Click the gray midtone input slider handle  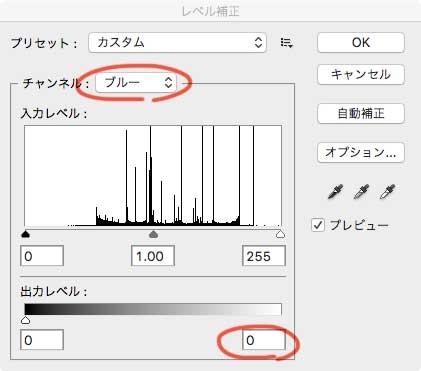153,234
